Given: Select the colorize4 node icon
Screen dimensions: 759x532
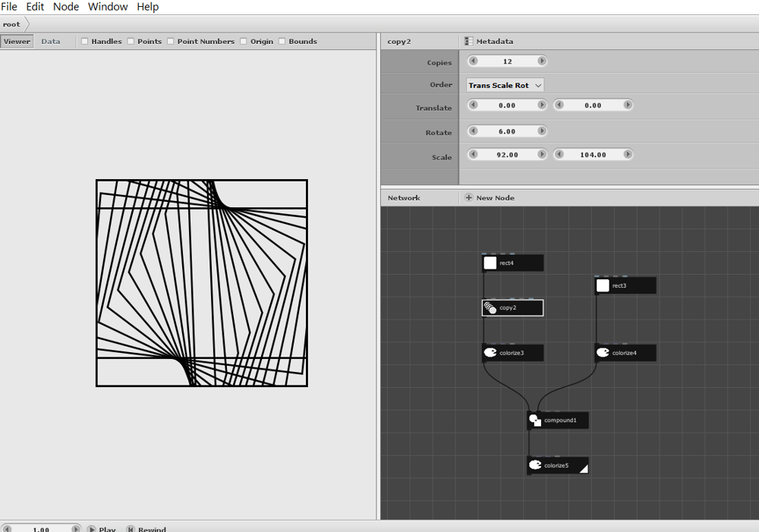Looking at the screenshot, I should pyautogui.click(x=603, y=353).
